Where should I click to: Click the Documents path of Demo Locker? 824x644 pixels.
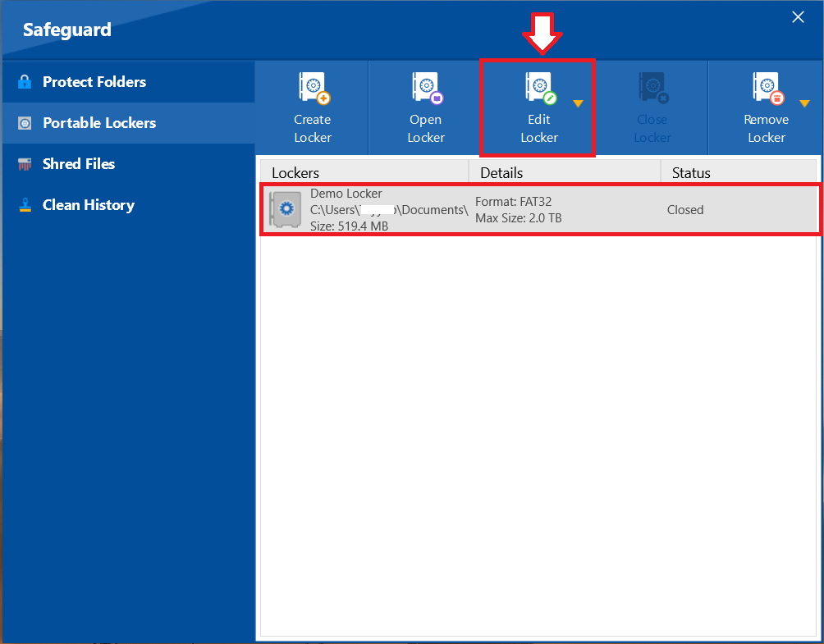[389, 209]
